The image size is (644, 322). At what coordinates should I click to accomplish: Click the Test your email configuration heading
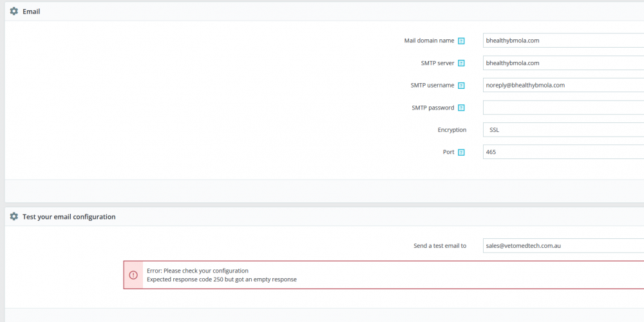[69, 216]
